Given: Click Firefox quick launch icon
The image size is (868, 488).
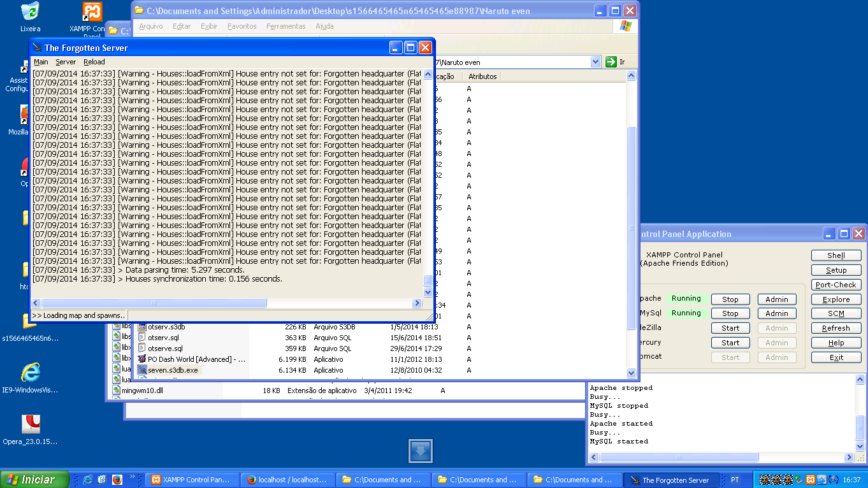Looking at the screenshot, I should (117, 480).
